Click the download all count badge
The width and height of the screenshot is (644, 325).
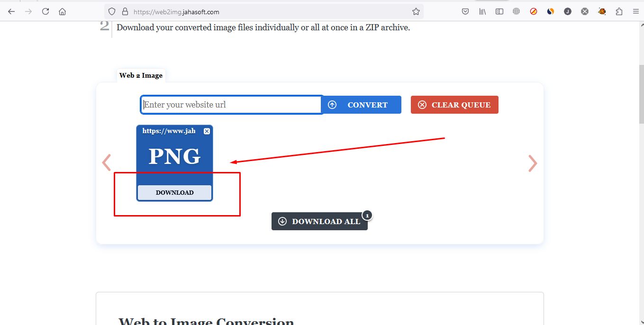tap(367, 216)
